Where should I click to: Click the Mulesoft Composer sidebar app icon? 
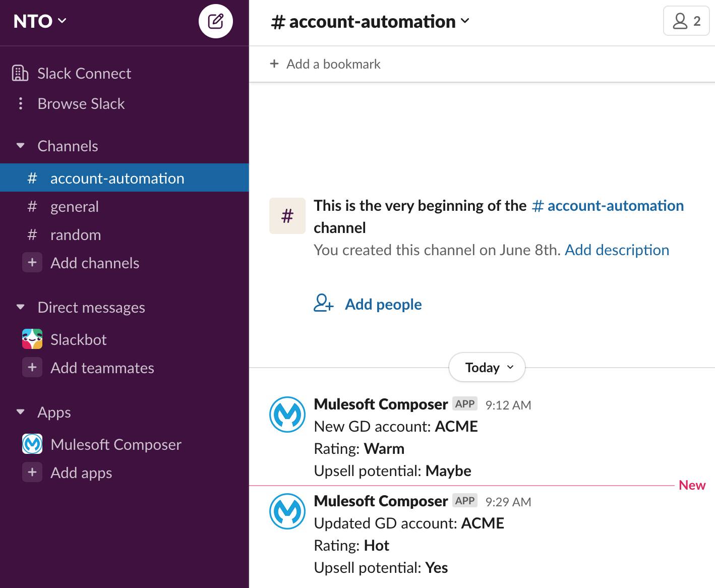point(32,444)
